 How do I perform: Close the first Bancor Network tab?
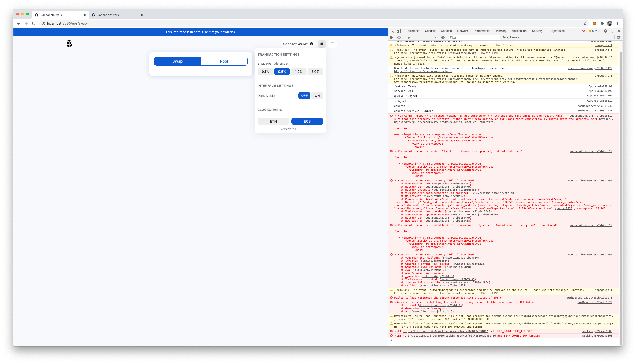tap(85, 15)
